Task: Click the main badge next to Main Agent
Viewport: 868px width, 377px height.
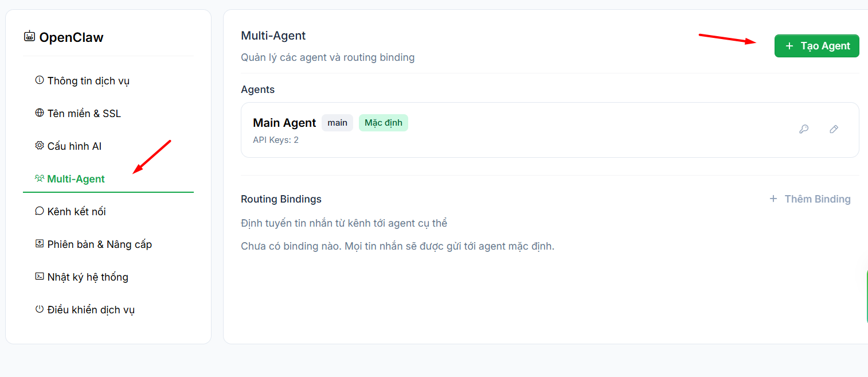Action: (x=337, y=122)
